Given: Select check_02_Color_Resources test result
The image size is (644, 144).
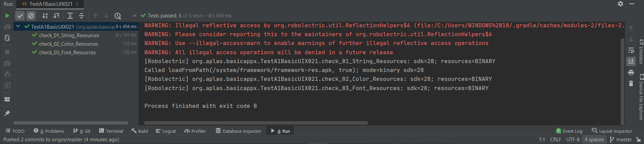Looking at the screenshot, I should click(68, 44).
